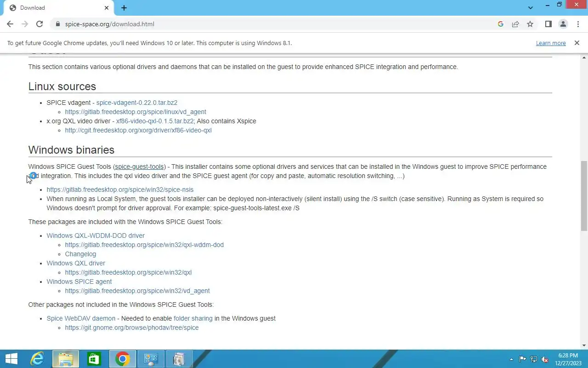Click the Google icon in address bar
This screenshot has height=368, width=588.
coord(501,24)
